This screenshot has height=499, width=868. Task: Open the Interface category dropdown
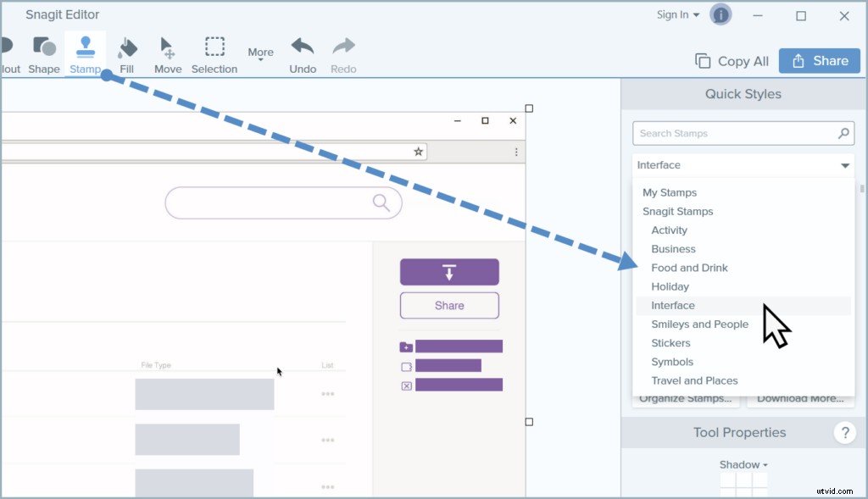(x=844, y=165)
